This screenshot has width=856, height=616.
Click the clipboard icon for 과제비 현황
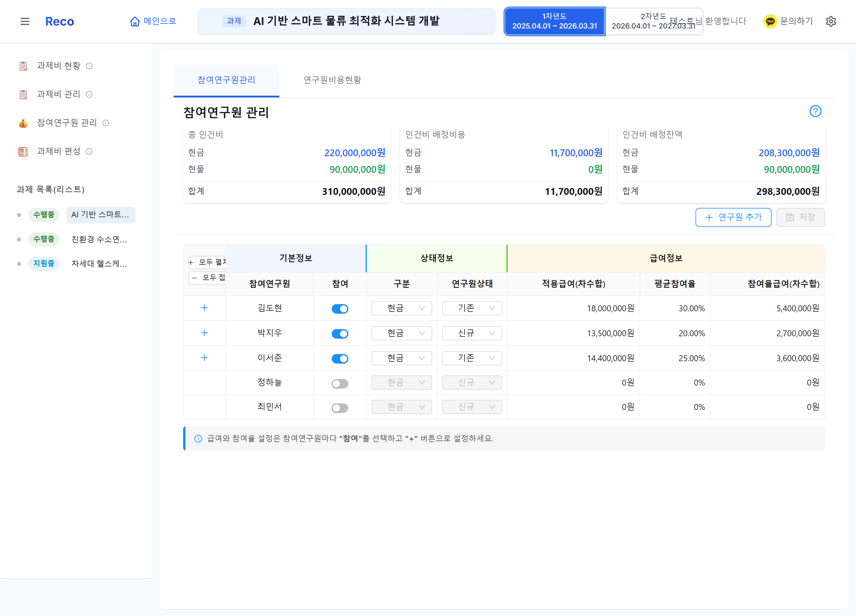23,66
